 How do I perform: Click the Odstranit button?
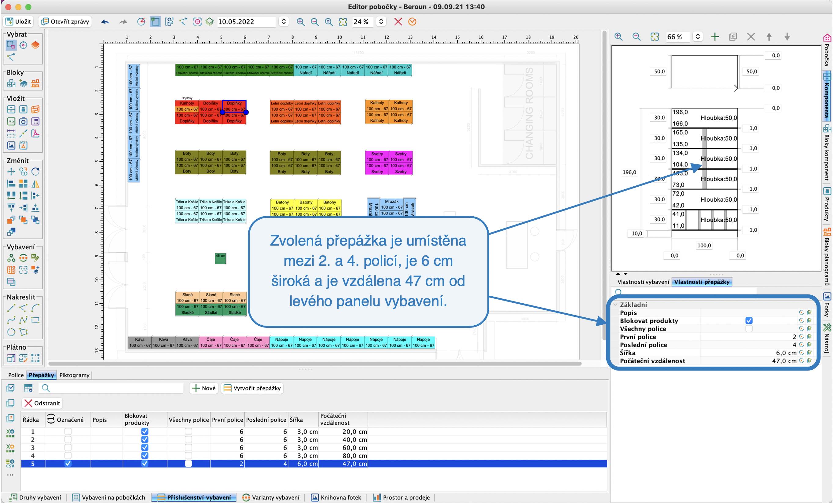[42, 403]
